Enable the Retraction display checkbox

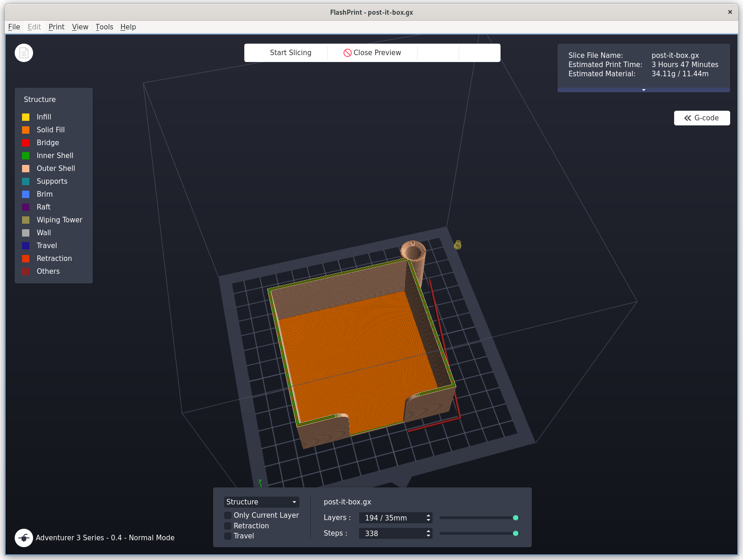[228, 526]
